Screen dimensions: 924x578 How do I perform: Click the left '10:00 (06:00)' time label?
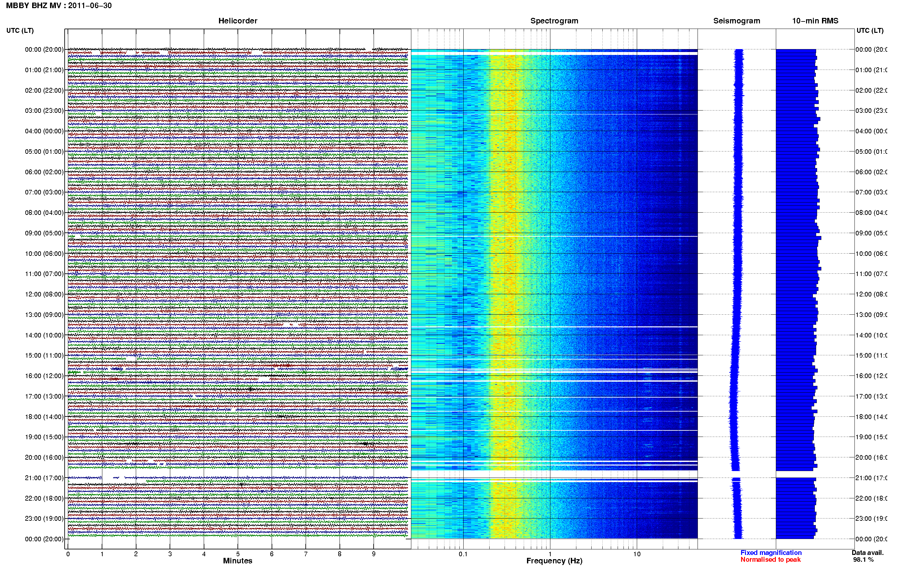click(44, 254)
